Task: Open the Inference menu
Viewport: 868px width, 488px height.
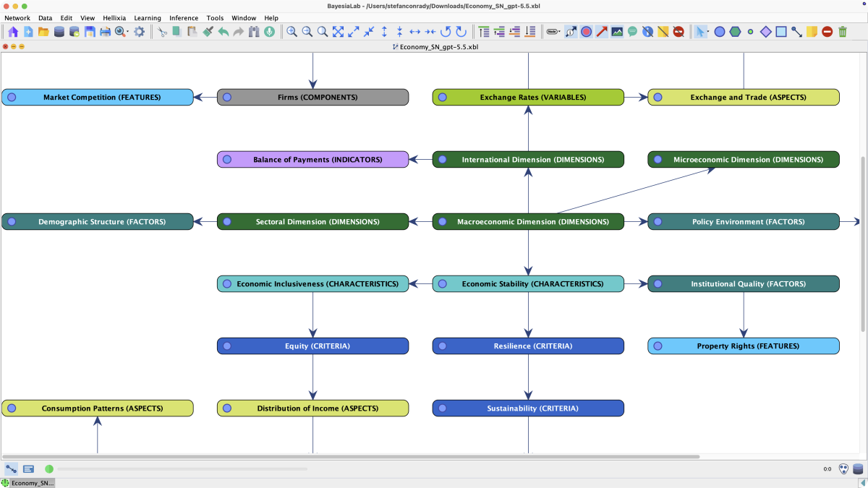Action: [184, 18]
